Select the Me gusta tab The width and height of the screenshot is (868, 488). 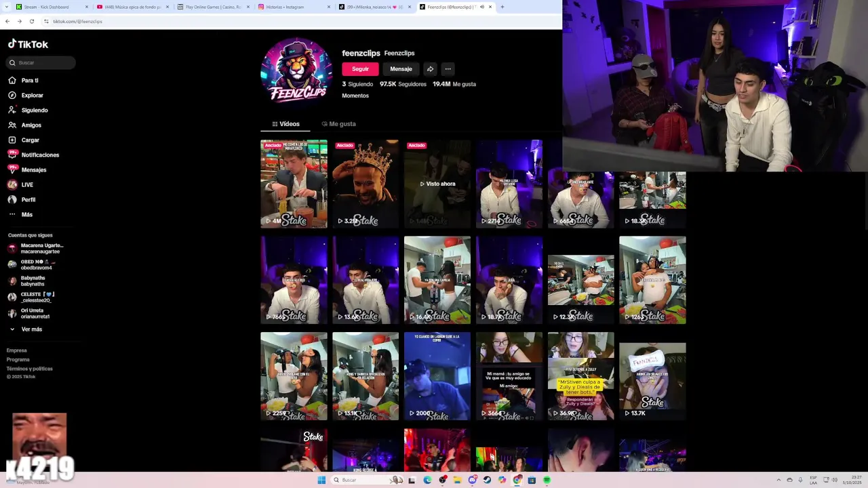point(338,124)
